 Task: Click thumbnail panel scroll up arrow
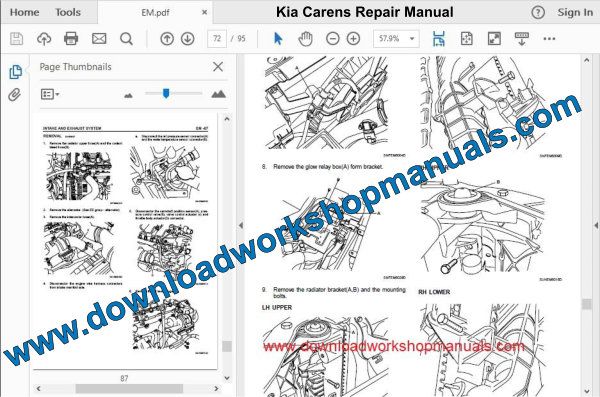point(227,119)
